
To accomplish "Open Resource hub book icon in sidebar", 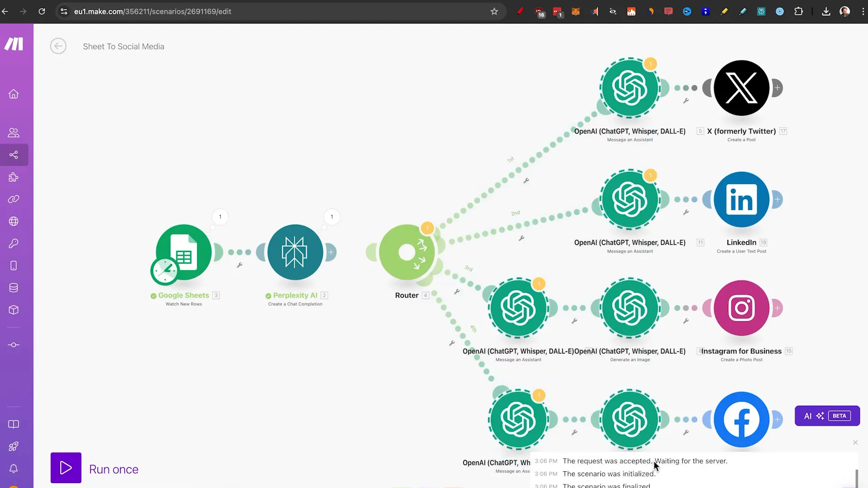I will click(14, 424).
